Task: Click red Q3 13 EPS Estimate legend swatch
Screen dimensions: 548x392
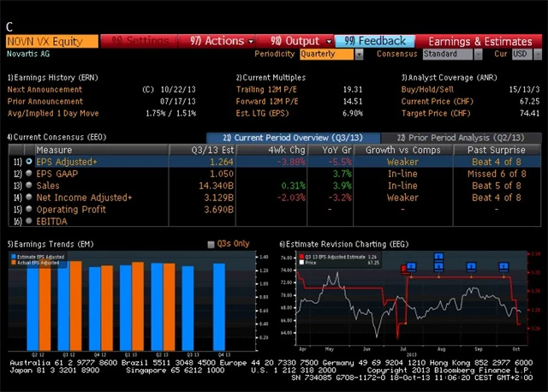Action: click(x=301, y=257)
